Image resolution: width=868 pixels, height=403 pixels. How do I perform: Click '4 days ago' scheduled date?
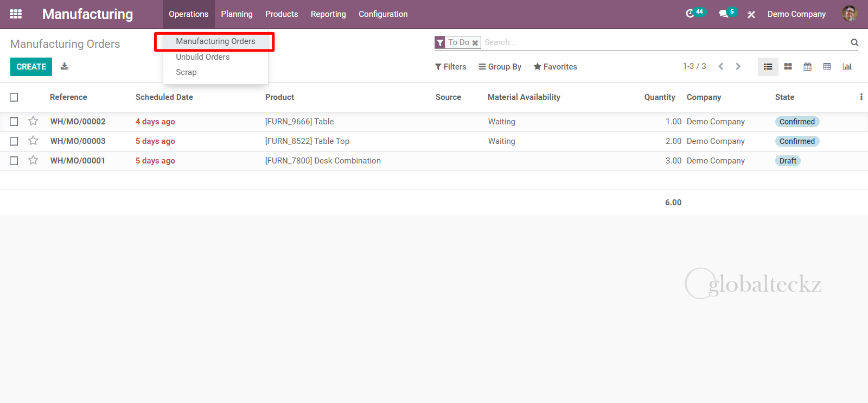[x=155, y=122]
